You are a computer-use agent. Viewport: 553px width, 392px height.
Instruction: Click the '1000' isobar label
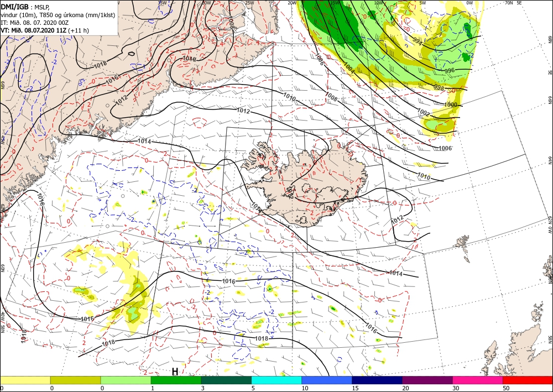[x=450, y=104]
